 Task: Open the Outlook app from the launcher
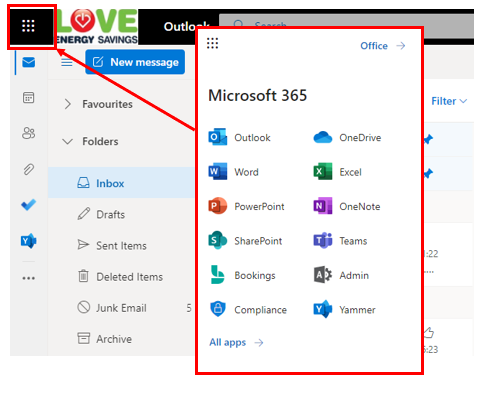[239, 137]
